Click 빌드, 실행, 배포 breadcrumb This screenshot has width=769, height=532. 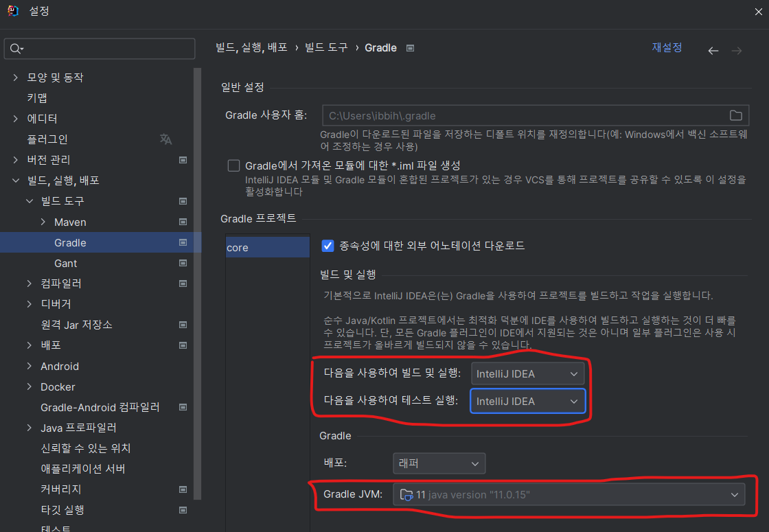tap(251, 47)
